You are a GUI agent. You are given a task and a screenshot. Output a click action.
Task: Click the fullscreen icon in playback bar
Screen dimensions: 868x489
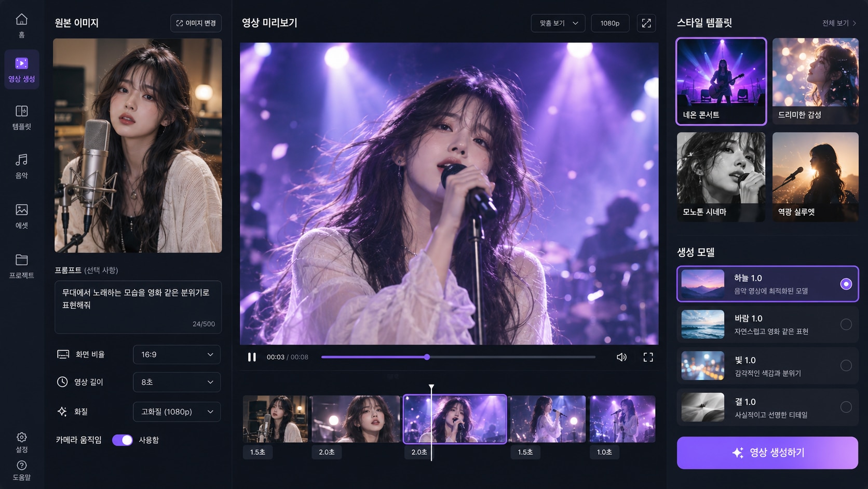(x=648, y=357)
